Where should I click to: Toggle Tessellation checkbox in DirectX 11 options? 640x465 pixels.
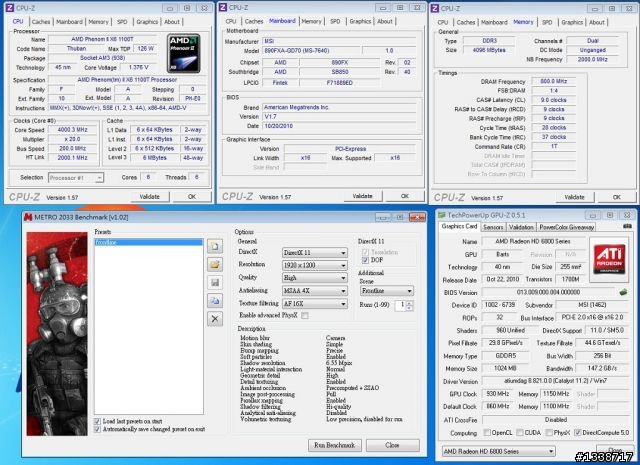(x=365, y=252)
